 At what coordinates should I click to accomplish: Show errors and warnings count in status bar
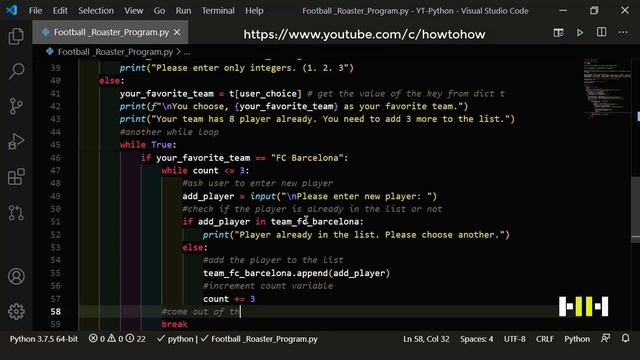(117, 339)
